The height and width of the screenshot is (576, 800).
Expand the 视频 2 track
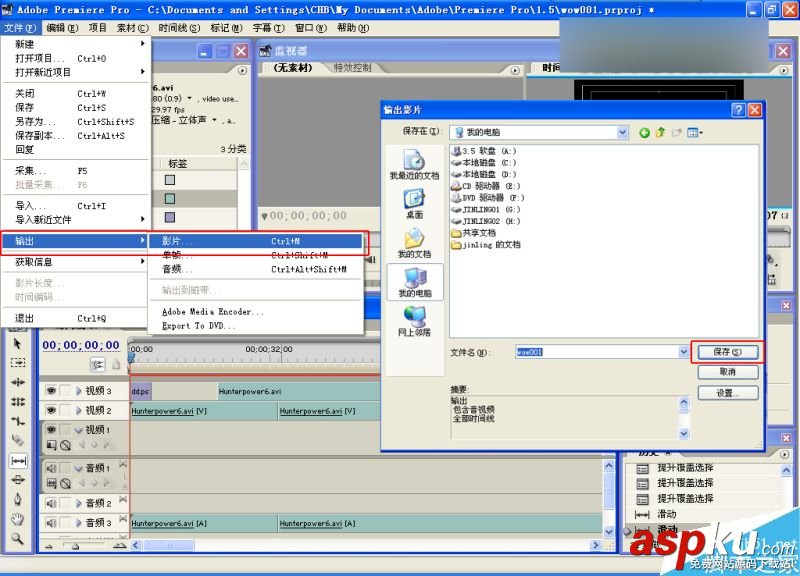click(x=79, y=410)
